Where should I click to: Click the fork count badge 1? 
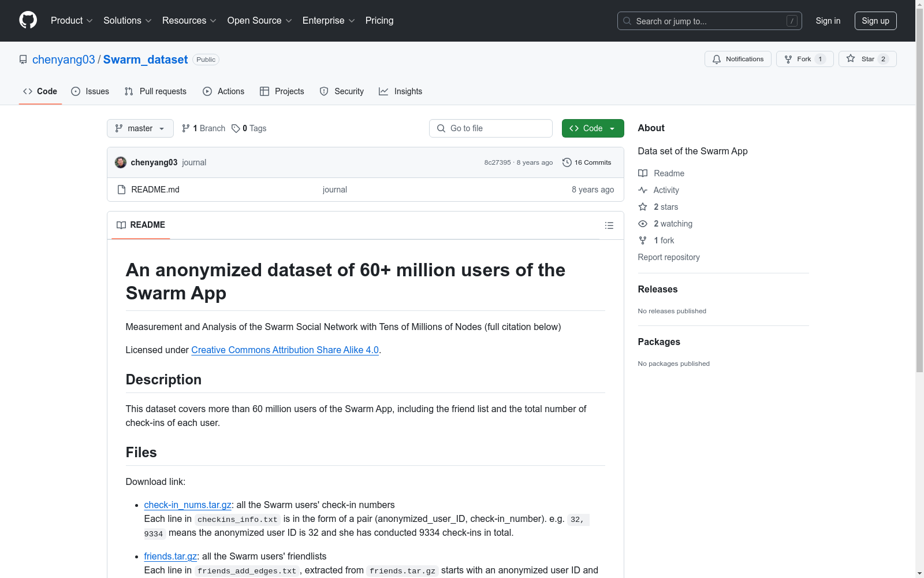(x=820, y=59)
